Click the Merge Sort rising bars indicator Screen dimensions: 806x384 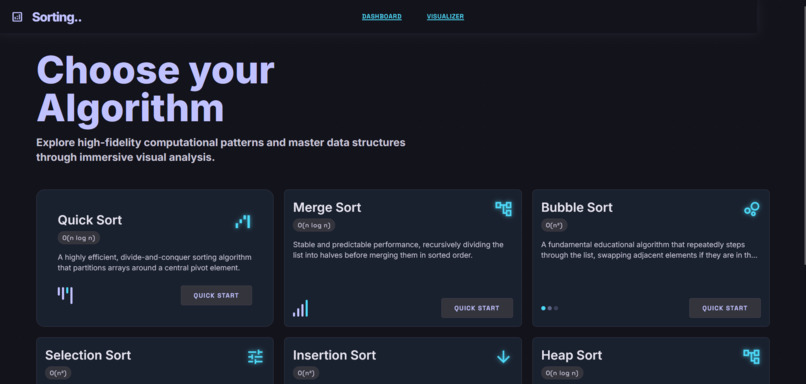tap(301, 308)
